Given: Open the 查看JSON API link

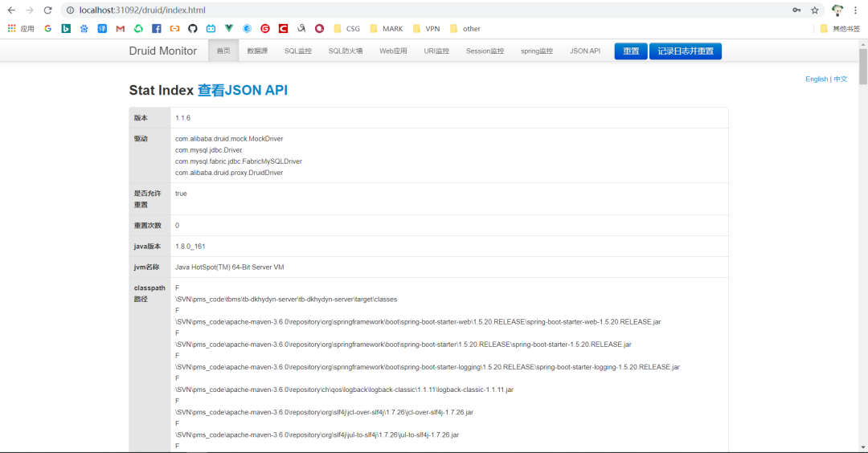Looking at the screenshot, I should pos(243,90).
